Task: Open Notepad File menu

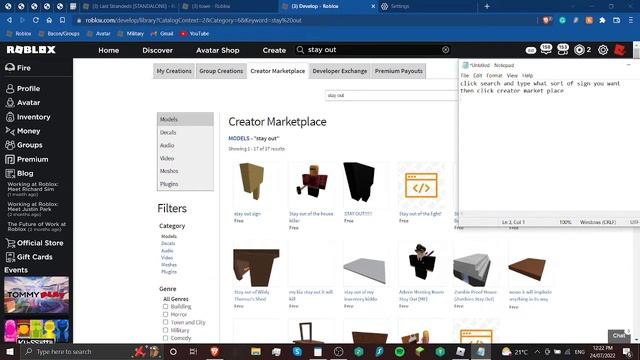Action: 464,76
